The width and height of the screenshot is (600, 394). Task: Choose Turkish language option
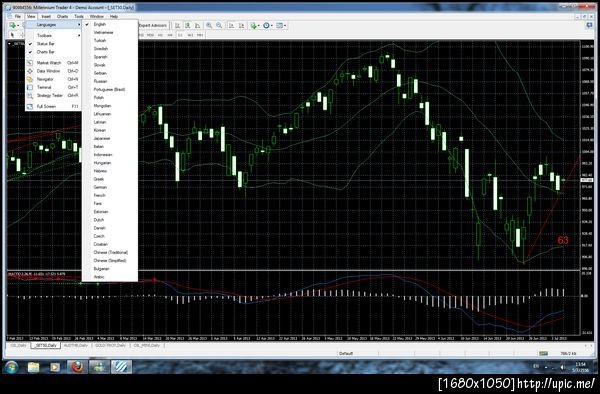110,41
